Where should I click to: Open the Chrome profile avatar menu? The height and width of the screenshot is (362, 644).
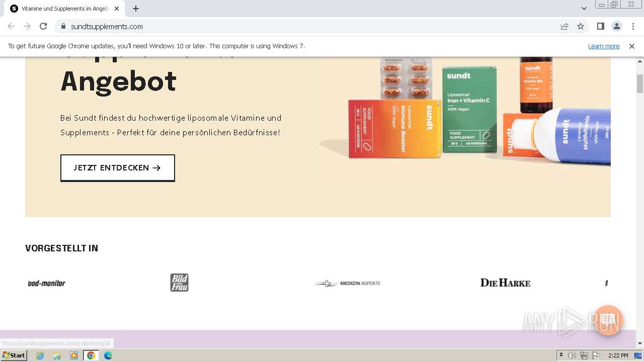(x=616, y=26)
